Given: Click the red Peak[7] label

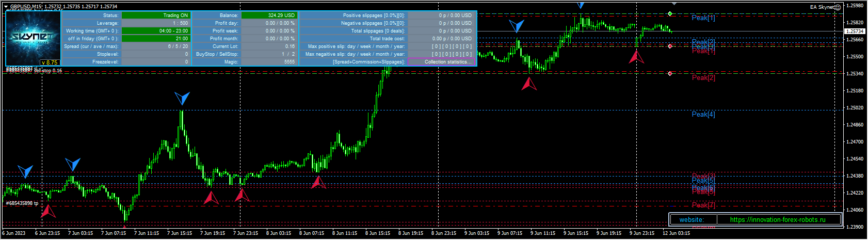Looking at the screenshot, I should click(x=703, y=205).
